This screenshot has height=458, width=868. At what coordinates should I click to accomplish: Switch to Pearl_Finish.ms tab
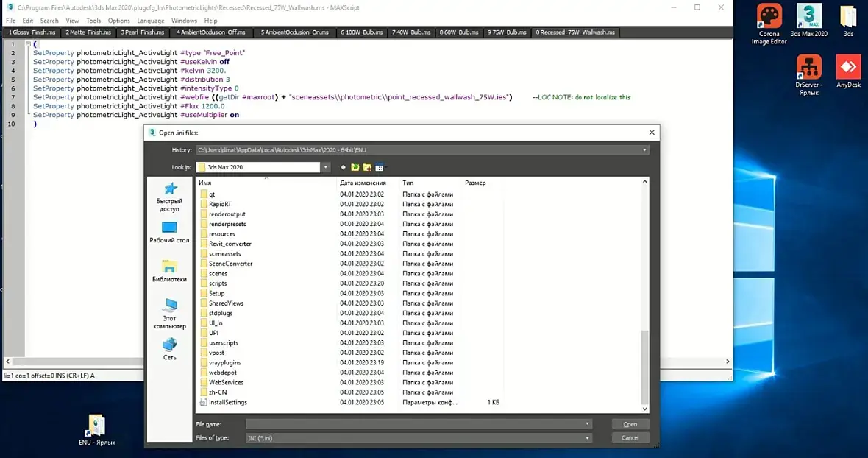(143, 32)
